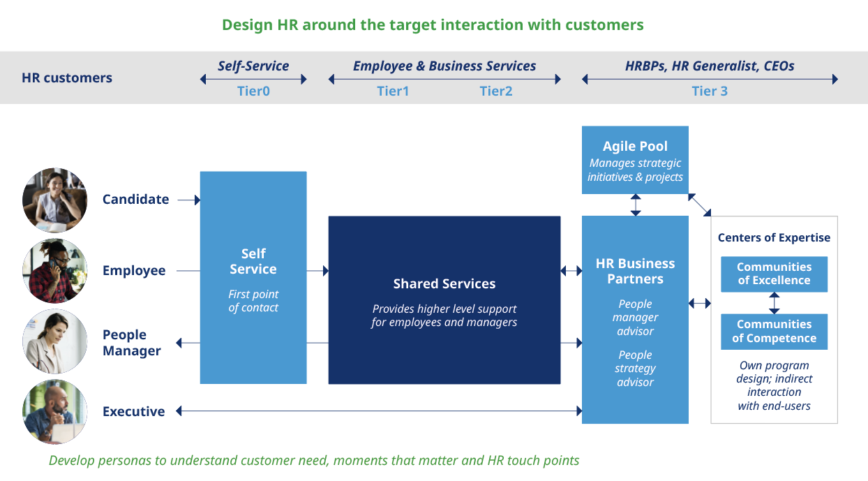Image resolution: width=868 pixels, height=481 pixels.
Task: Click the Candidate persona photo
Action: [x=54, y=200]
